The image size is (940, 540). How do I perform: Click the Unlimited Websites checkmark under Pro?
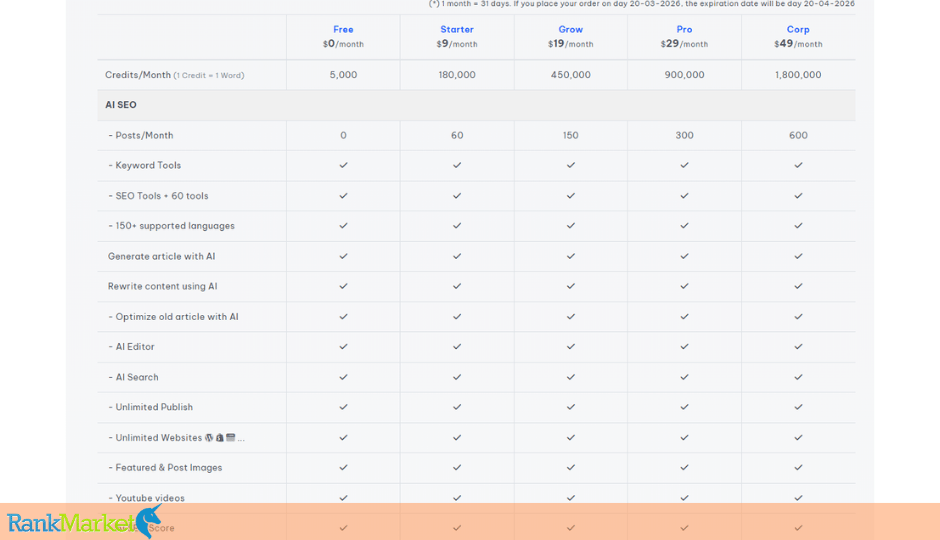click(685, 438)
